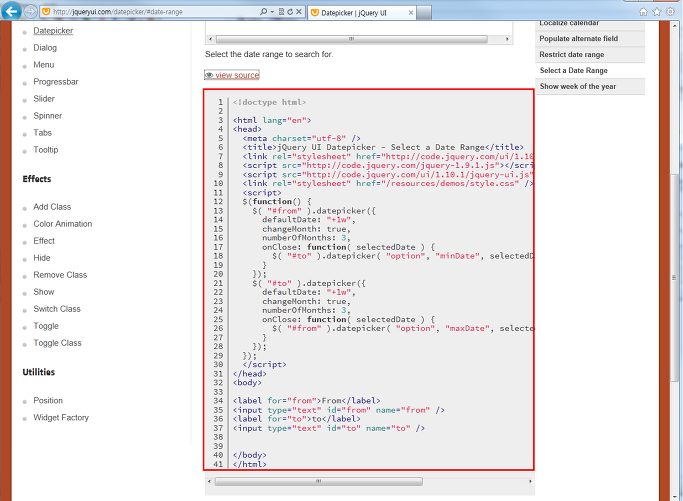683x501 pixels.
Task: Click the title code line on line 6
Action: 383,147
